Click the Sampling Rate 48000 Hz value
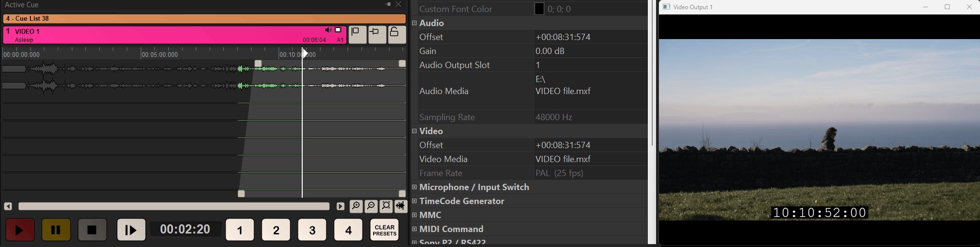The height and width of the screenshot is (247, 980). coord(591,117)
